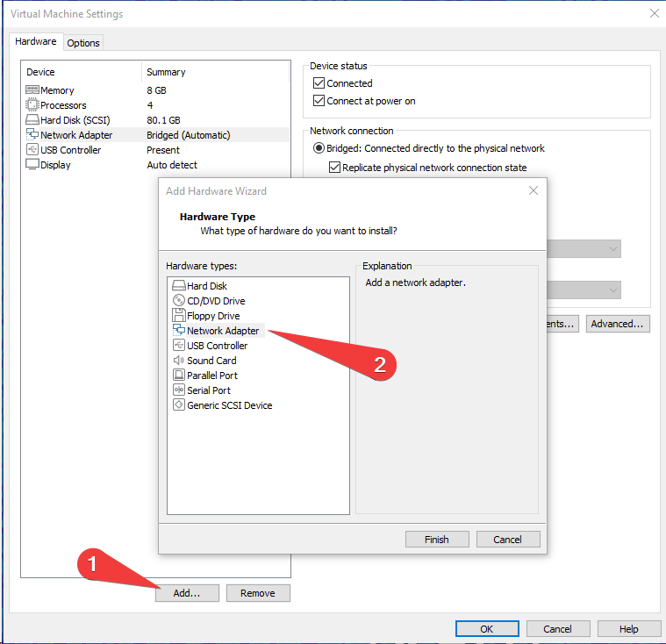666x644 pixels.
Task: Open the upper greyed dropdown behind wizard
Action: point(584,249)
